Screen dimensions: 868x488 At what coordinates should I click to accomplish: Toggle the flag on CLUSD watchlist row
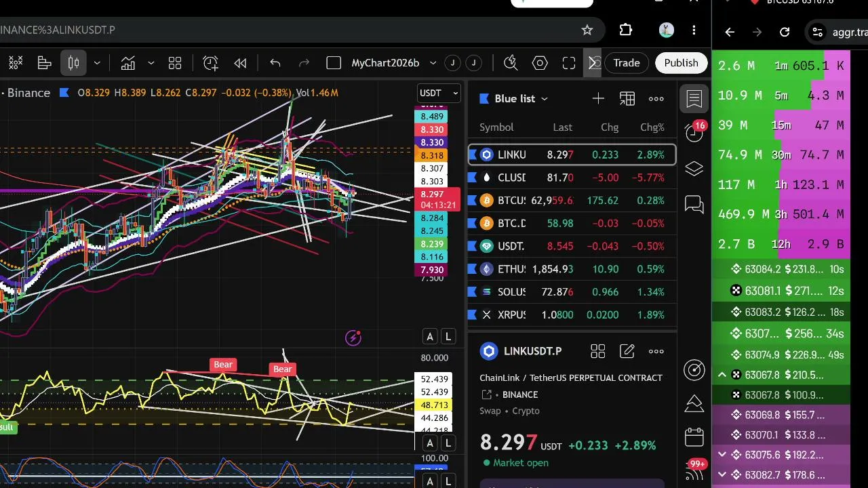tap(473, 178)
